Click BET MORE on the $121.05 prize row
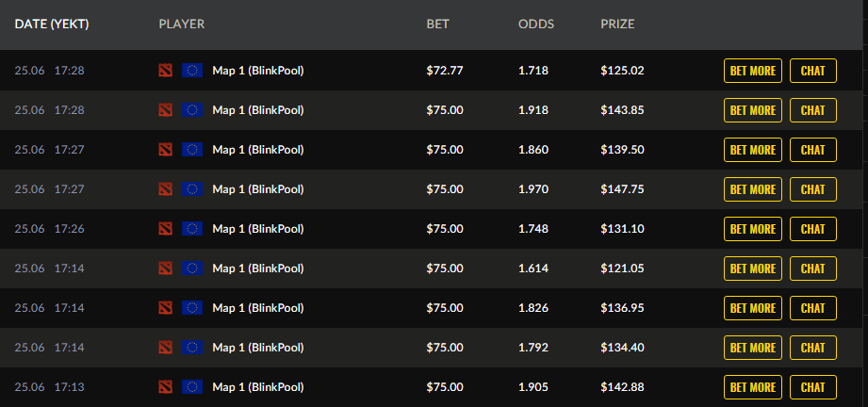This screenshot has height=407, width=868. pyautogui.click(x=753, y=269)
